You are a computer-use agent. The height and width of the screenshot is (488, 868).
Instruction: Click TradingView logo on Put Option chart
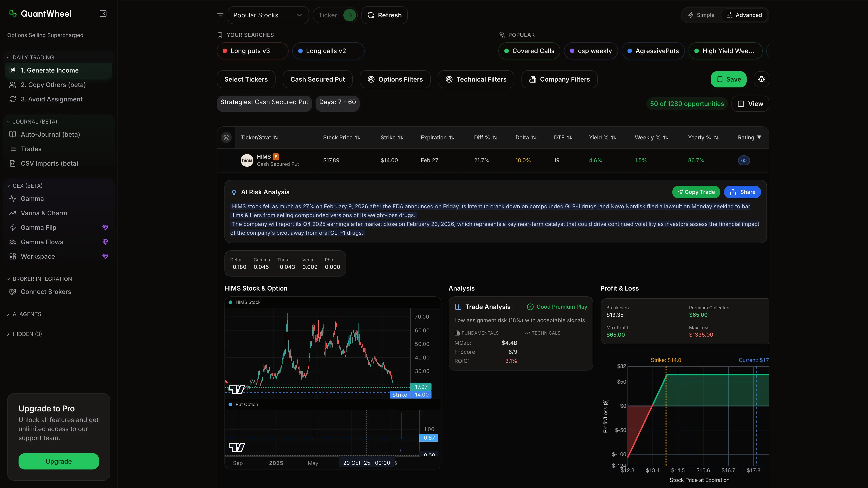[237, 447]
